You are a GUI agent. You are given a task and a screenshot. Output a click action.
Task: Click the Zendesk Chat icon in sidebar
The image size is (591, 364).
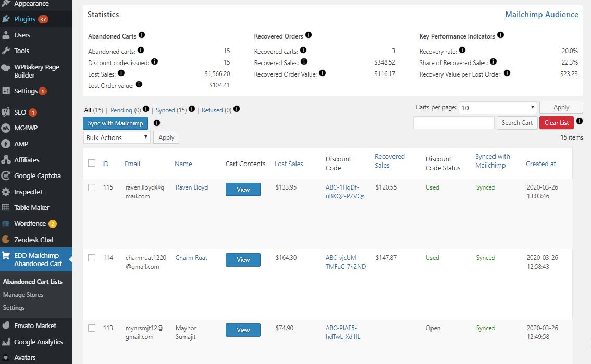click(x=6, y=240)
